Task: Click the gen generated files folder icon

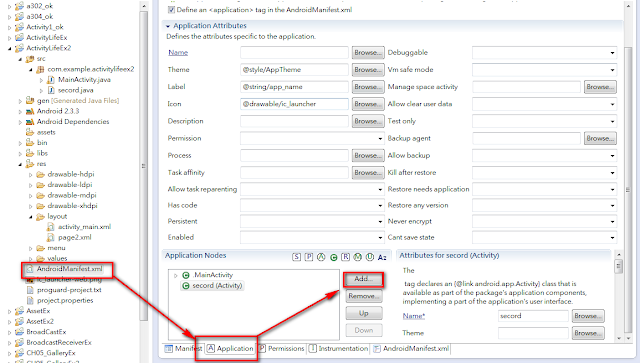Action: (x=30, y=100)
